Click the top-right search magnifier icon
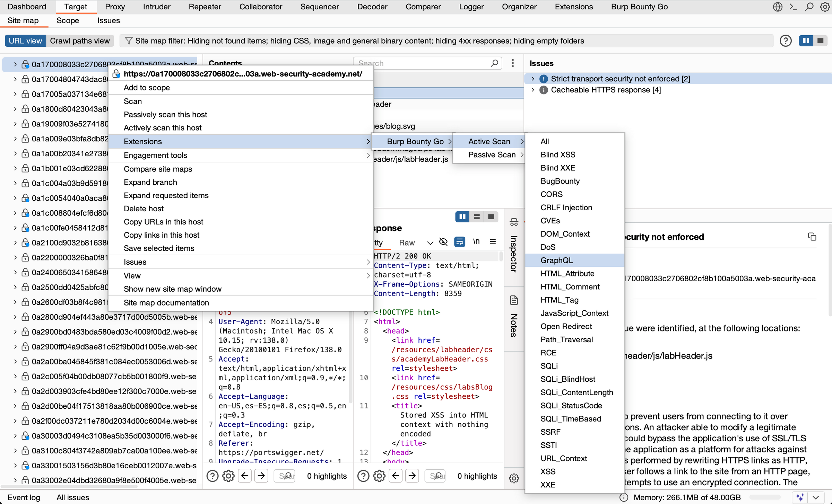Viewport: 832px width, 504px height. tap(809, 7)
